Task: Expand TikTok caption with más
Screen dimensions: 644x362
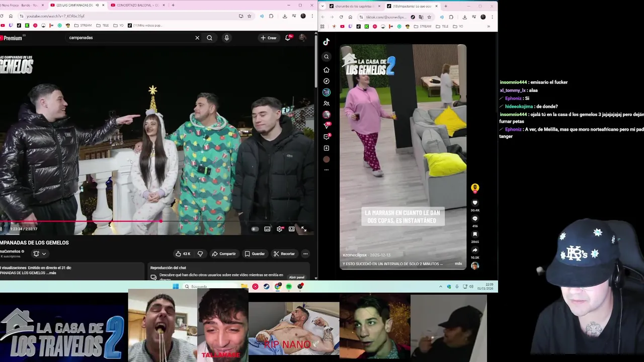Action: click(458, 263)
